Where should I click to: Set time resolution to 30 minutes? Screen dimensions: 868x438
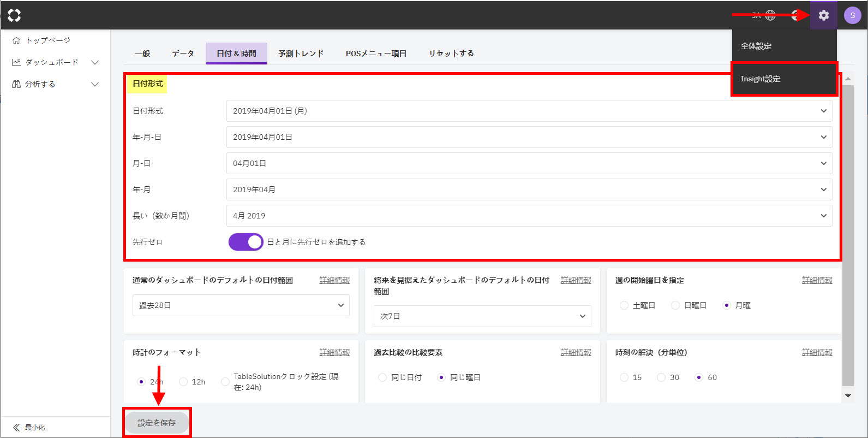(x=661, y=377)
